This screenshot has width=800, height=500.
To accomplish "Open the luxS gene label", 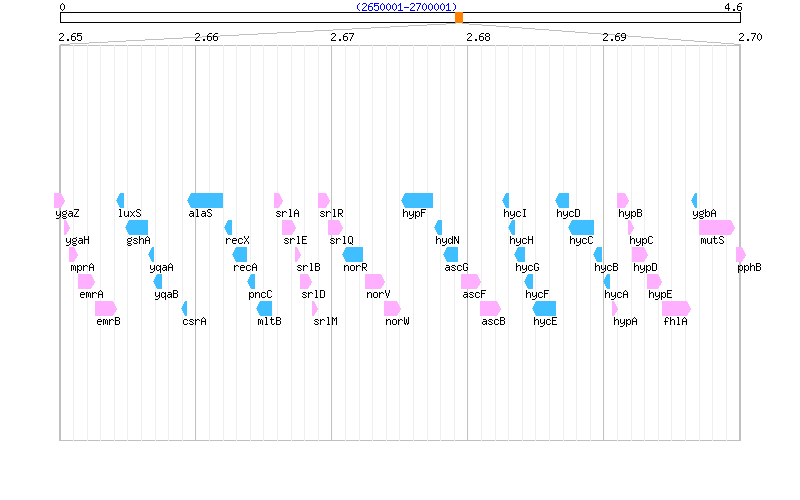I will point(130,214).
